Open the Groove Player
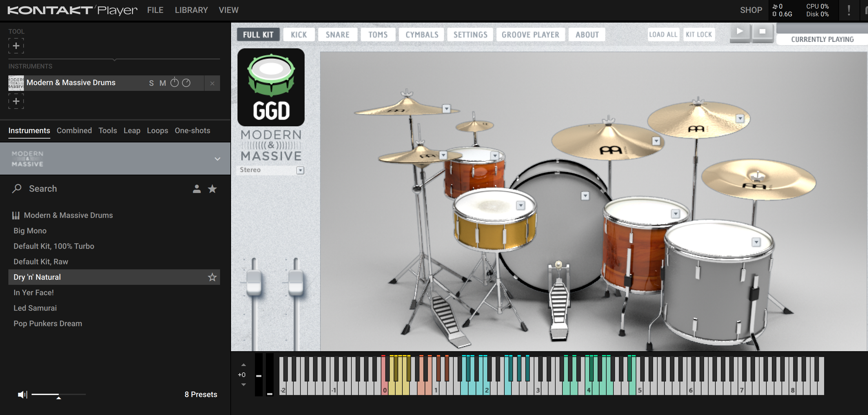This screenshot has width=868, height=415. pyautogui.click(x=530, y=34)
